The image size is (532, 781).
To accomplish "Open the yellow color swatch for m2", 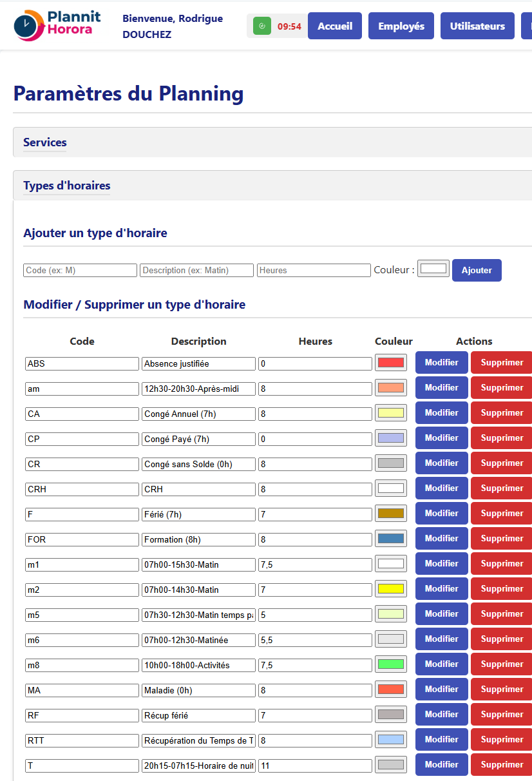I will [390, 589].
